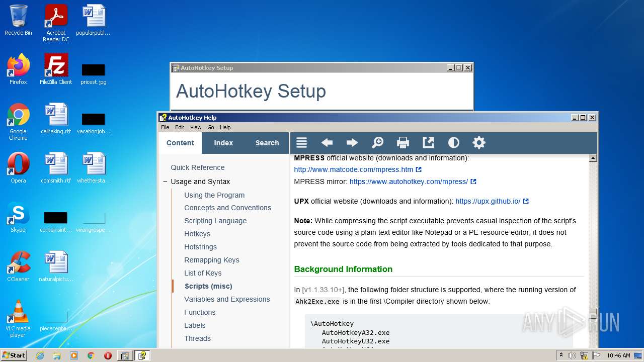This screenshot has width=644, height=362.
Task: Click the [v1.1.33.10+] version text
Action: tap(323, 290)
